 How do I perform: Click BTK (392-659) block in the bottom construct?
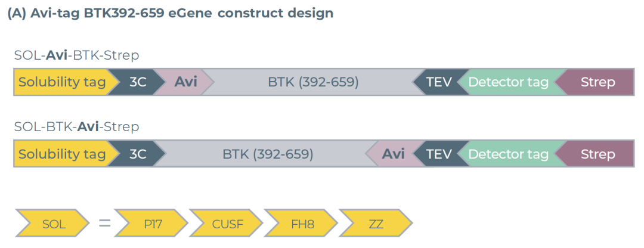(x=268, y=154)
